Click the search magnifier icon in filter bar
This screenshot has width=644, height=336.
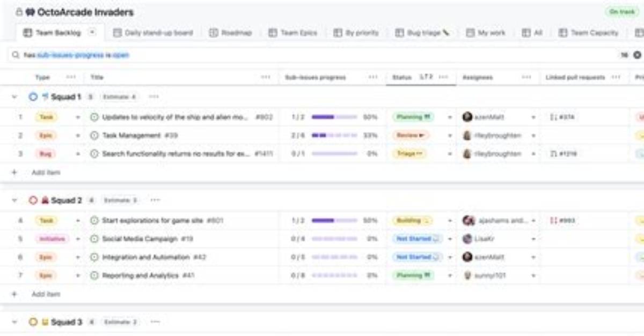16,55
